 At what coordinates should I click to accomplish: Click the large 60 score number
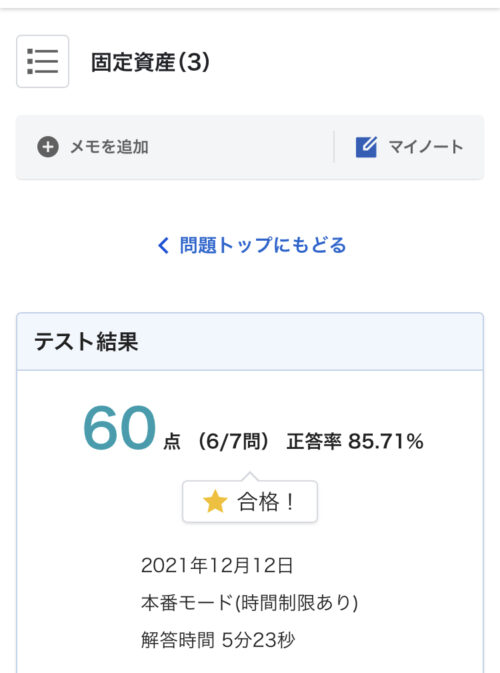[x=119, y=428]
